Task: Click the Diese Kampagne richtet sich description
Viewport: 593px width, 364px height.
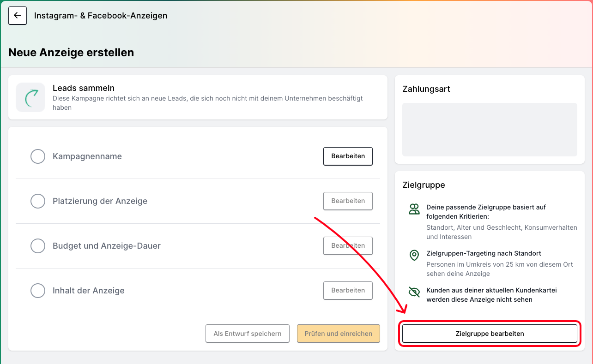Action: 208,103
